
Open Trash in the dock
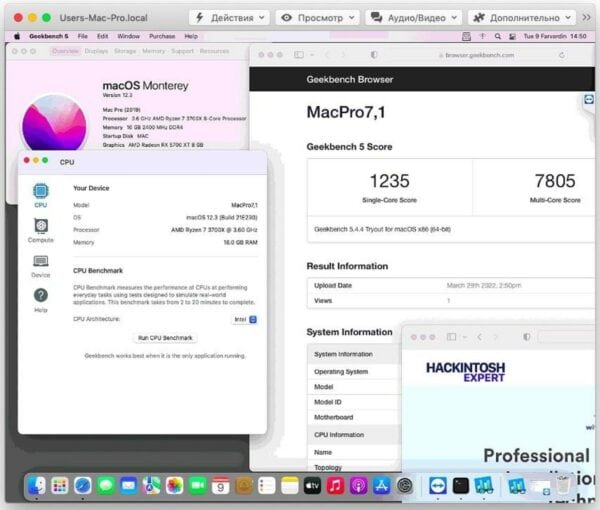pyautogui.click(x=562, y=485)
